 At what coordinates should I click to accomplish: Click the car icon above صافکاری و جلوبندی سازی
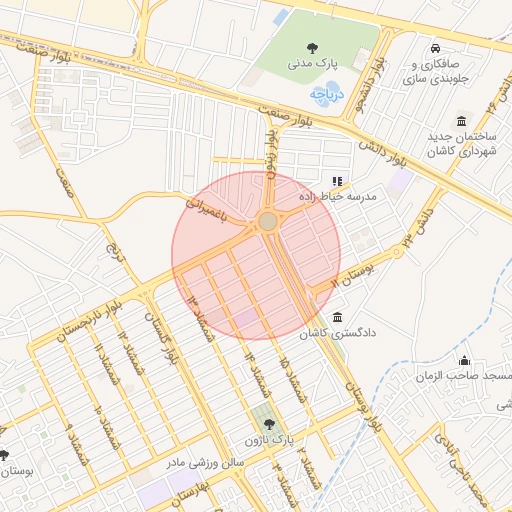click(x=435, y=49)
